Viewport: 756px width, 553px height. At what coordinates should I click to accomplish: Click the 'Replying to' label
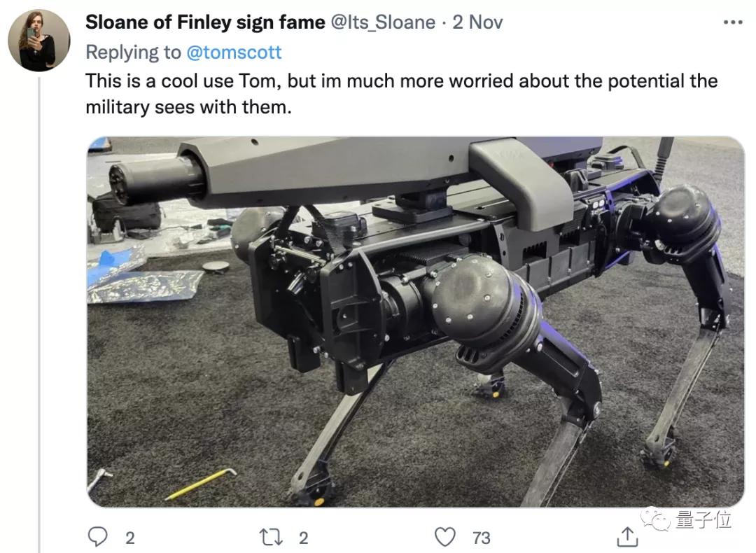133,52
